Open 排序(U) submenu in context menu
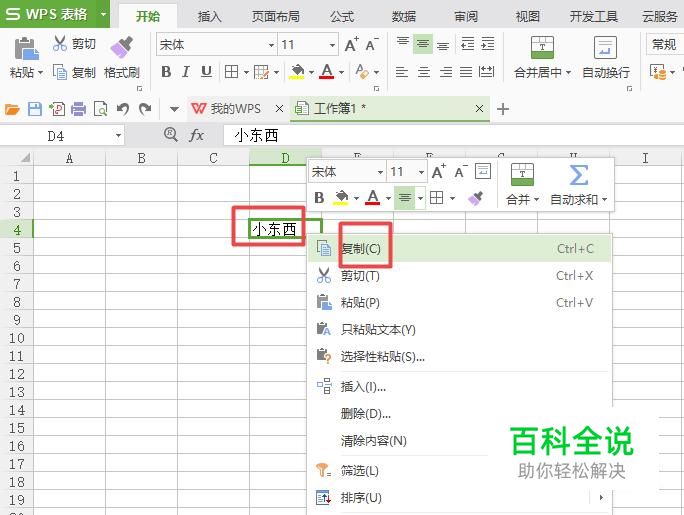684x515 pixels. click(x=460, y=498)
